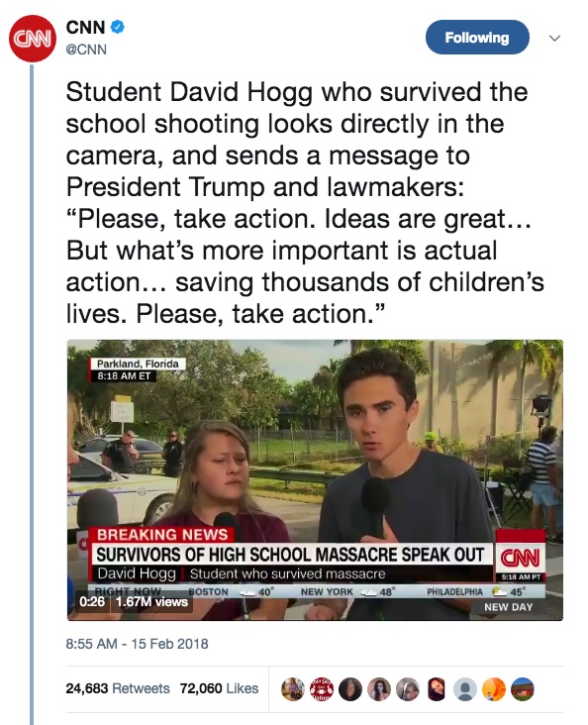Click the Breaking News banner in video
The image size is (588, 725).
[161, 535]
